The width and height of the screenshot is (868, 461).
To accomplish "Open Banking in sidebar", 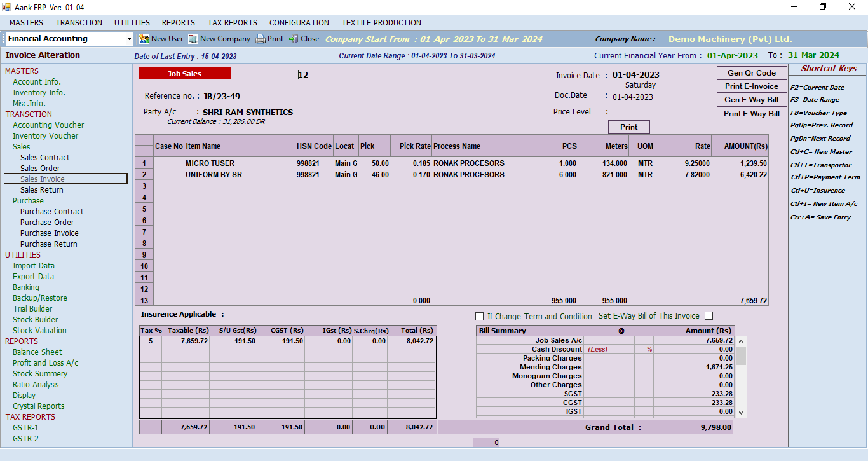I will 26,287.
